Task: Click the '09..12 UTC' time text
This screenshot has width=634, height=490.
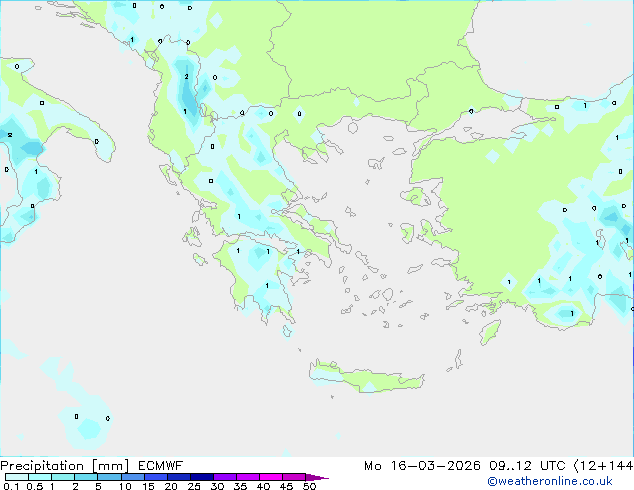Action: coord(527,466)
